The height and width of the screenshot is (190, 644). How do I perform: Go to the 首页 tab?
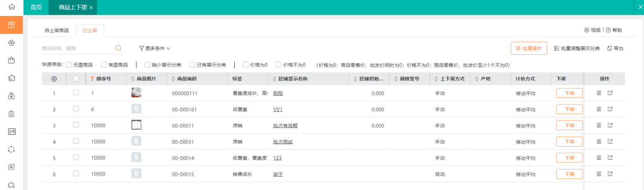[x=36, y=7]
